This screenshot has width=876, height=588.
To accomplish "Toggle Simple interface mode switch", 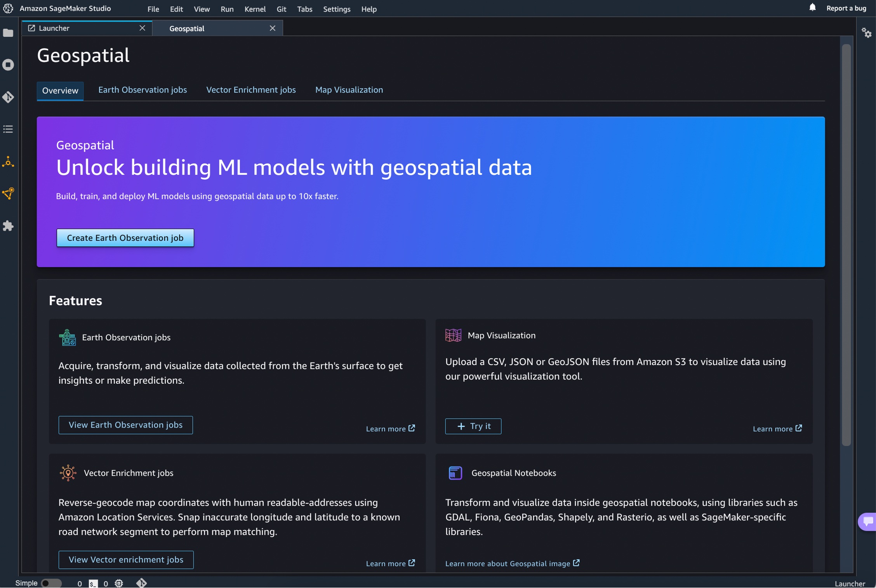I will (x=51, y=583).
